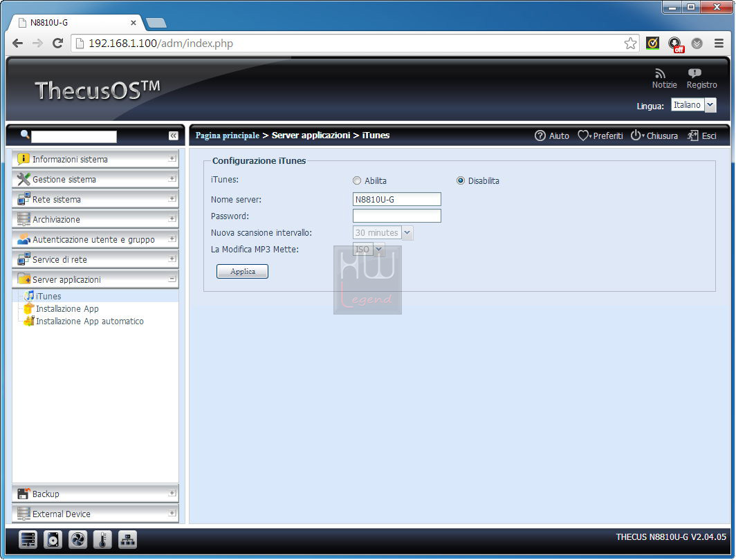Expand the External Device section plus button
736x560 pixels.
click(x=172, y=513)
